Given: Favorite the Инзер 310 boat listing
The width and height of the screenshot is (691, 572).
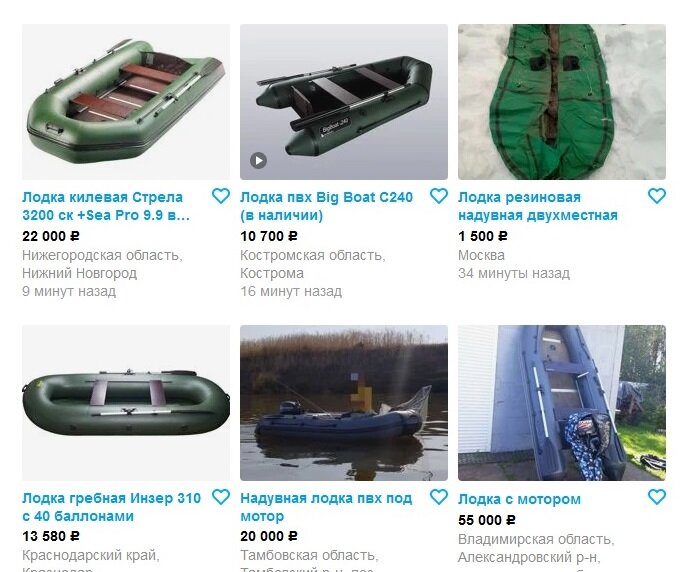Looking at the screenshot, I should tap(221, 497).
